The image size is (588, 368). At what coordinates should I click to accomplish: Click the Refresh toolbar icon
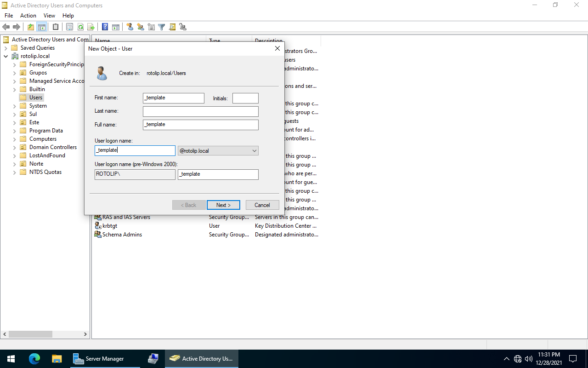point(80,27)
